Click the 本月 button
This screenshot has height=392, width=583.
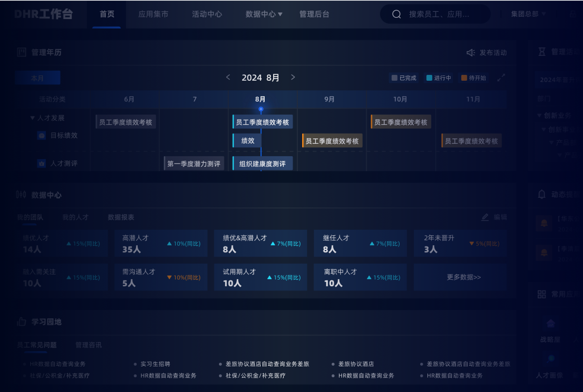37,78
